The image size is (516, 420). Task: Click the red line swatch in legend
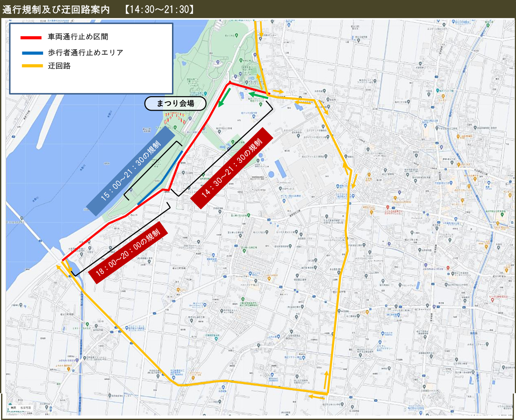coord(31,37)
